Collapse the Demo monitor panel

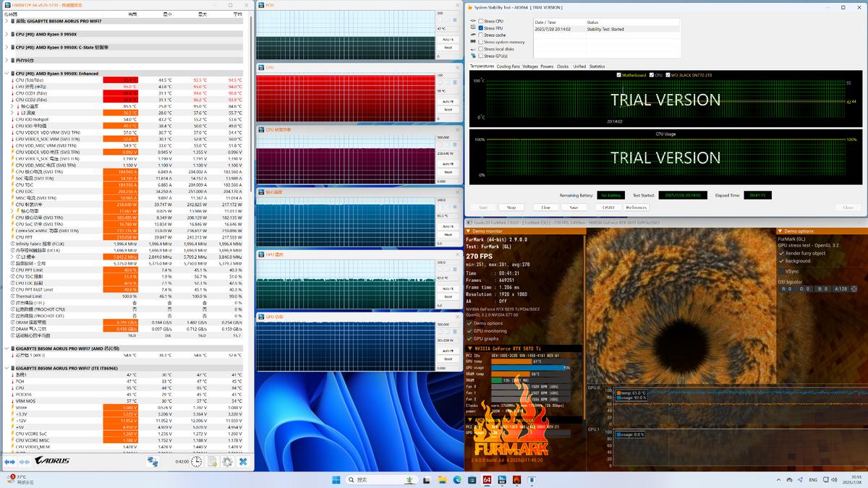click(469, 231)
